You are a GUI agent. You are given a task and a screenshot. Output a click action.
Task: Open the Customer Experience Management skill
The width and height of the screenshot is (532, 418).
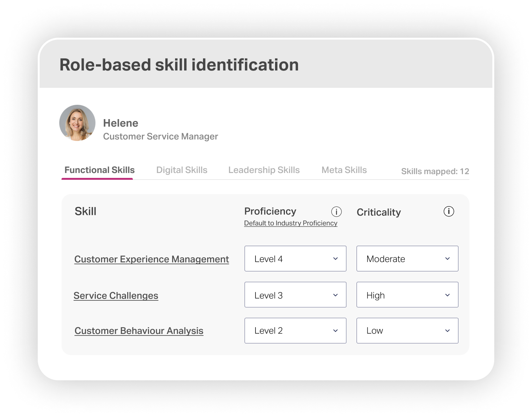tap(151, 259)
